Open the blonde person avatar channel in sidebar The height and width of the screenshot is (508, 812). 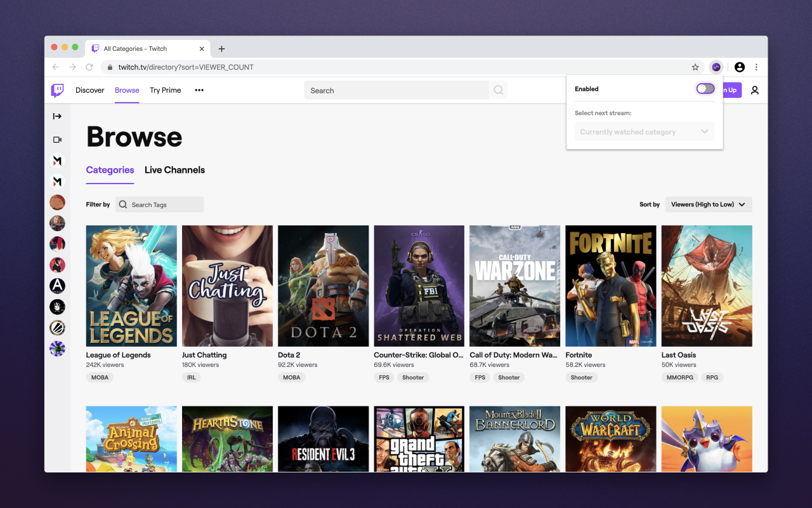pyautogui.click(x=57, y=223)
